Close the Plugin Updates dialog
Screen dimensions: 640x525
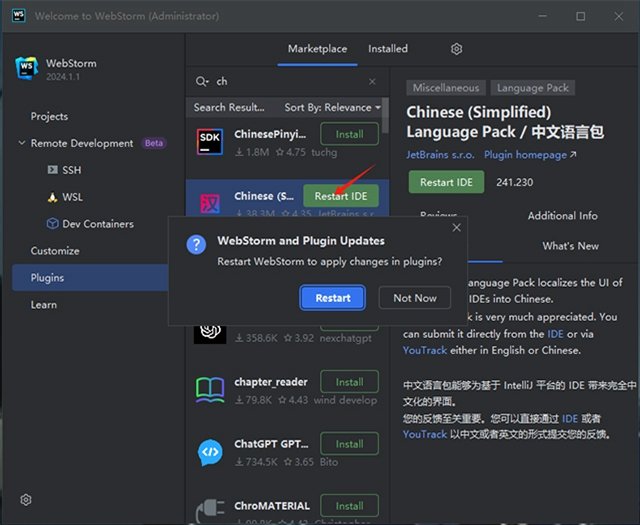pos(456,228)
